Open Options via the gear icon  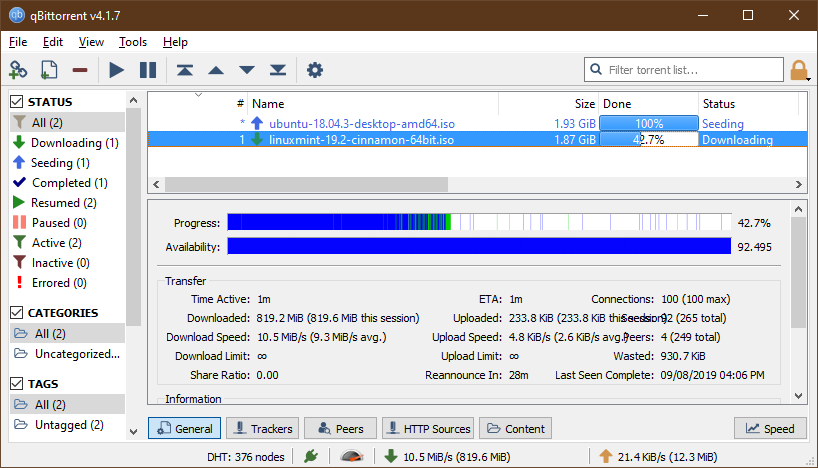pyautogui.click(x=315, y=70)
